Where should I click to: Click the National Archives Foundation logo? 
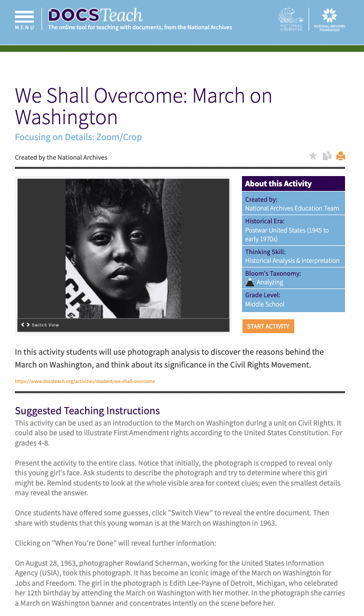coord(329,20)
